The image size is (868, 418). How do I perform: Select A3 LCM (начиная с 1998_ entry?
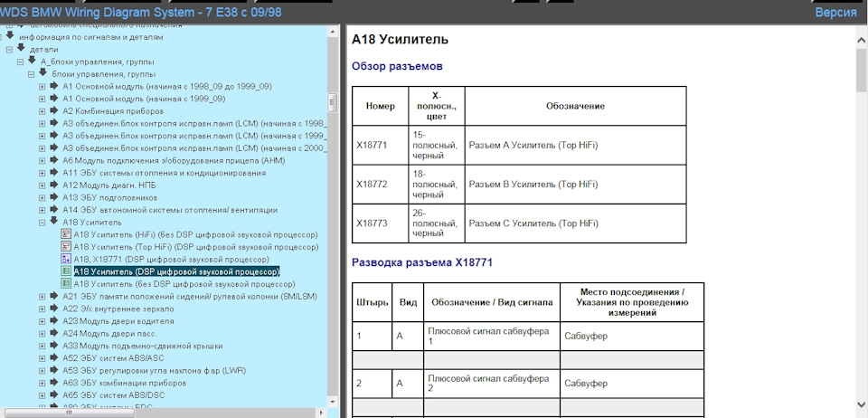point(195,123)
